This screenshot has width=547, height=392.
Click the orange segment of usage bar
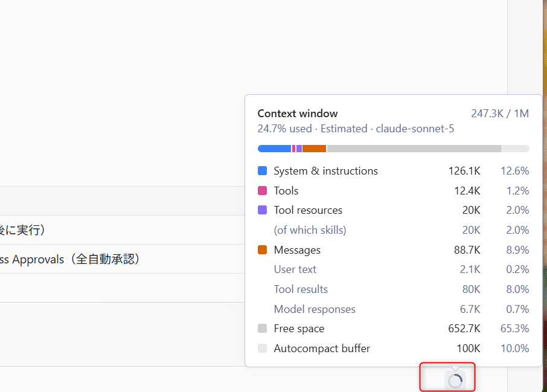pyautogui.click(x=315, y=149)
